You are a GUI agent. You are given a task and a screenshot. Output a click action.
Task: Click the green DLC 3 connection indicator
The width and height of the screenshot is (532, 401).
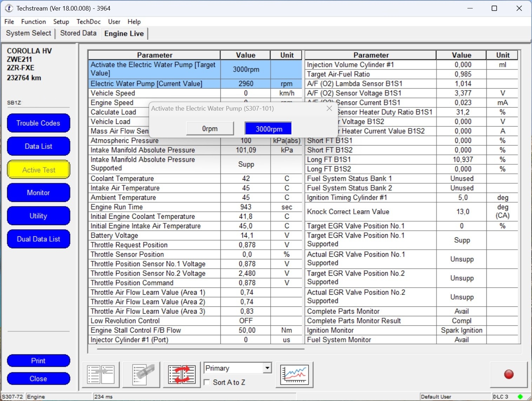coord(520,397)
